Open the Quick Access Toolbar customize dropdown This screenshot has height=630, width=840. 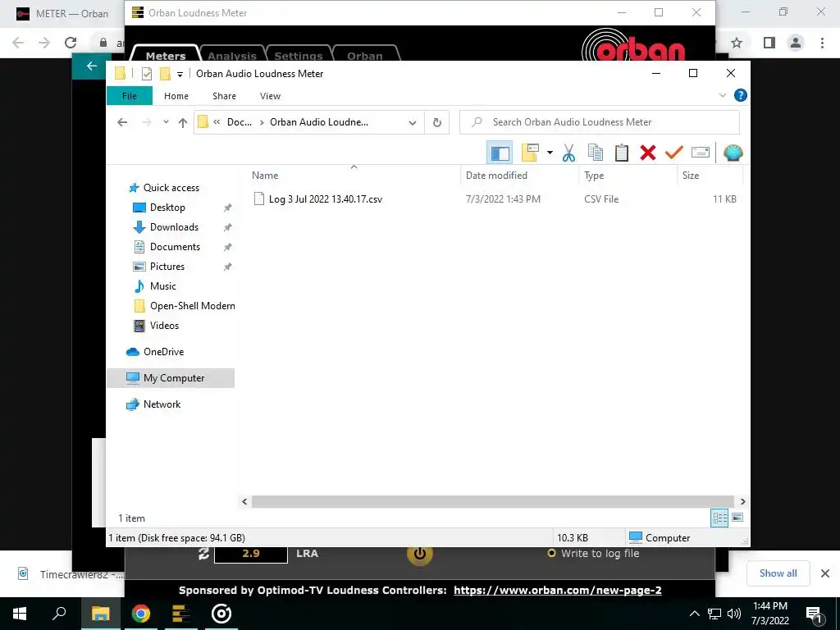[180, 75]
